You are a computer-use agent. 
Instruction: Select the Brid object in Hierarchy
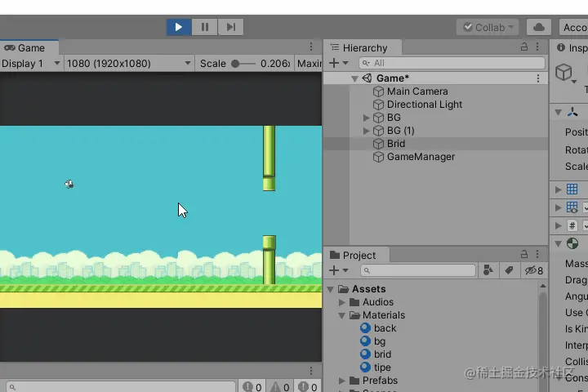(395, 144)
